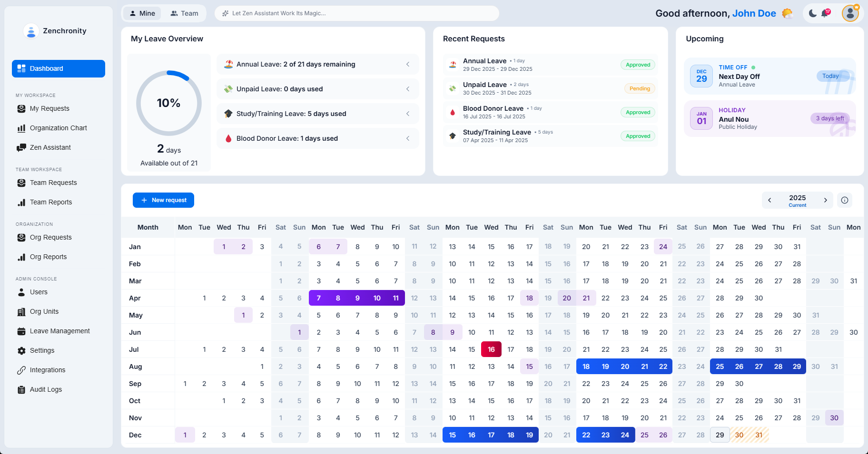Open Zen Assistant chat in sidebar
This screenshot has height=454, width=868.
(x=50, y=147)
